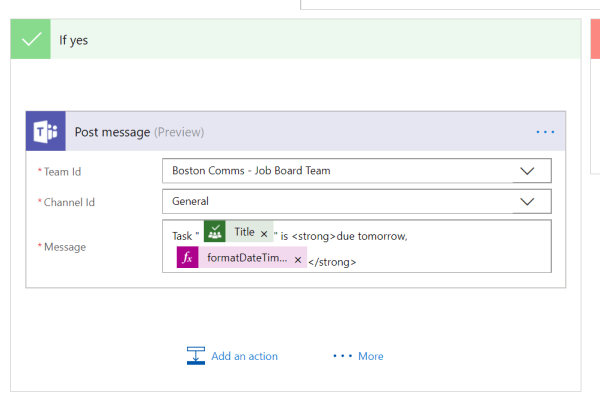
Task: Open the formatDateTime expression token label
Action: (247, 259)
